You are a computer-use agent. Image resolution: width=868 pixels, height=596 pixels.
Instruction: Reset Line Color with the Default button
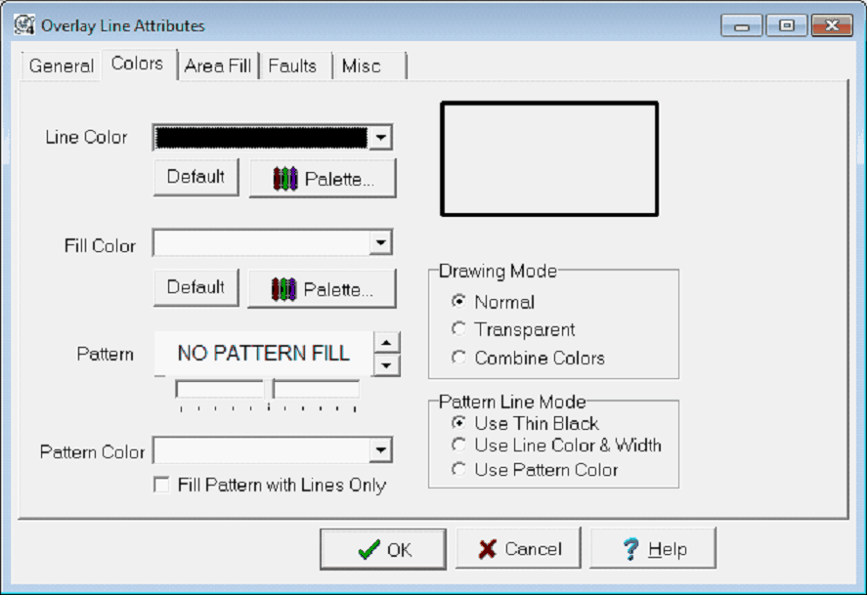pos(195,178)
